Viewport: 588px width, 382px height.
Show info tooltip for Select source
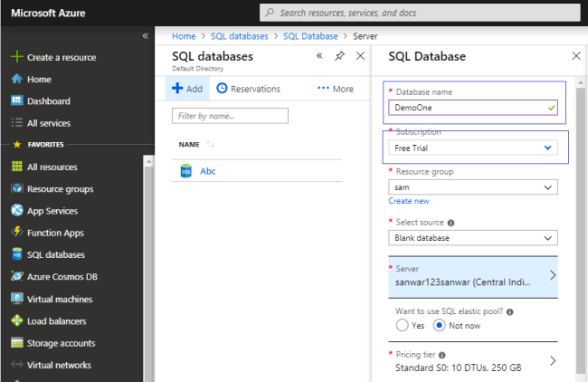[450, 223]
